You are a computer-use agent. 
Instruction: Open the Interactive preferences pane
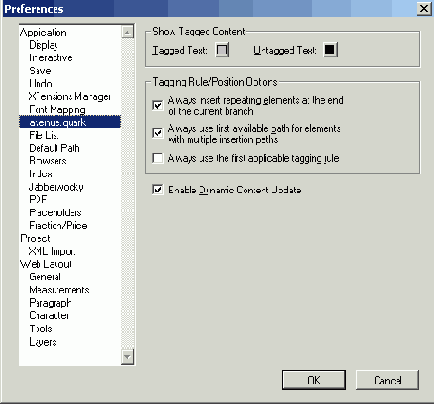point(51,58)
